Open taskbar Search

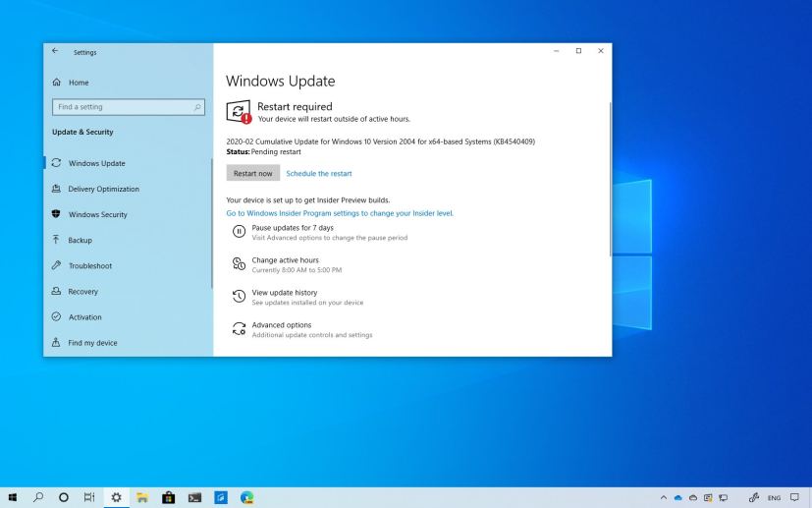[x=38, y=497]
